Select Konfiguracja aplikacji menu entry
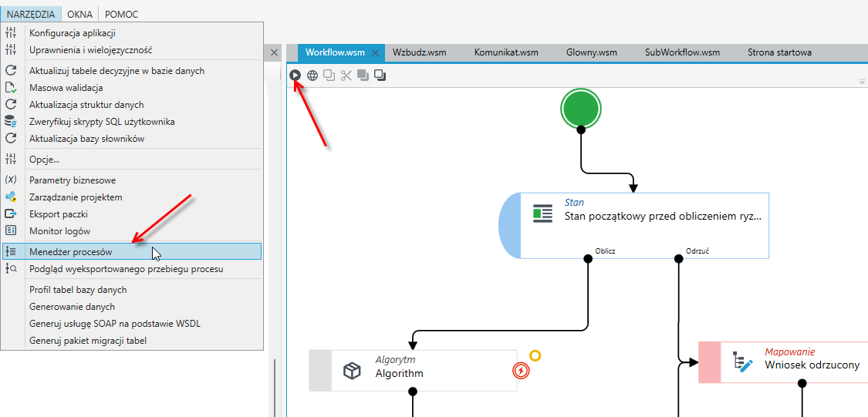Screen dimensions: 868x417 pyautogui.click(x=132, y=33)
